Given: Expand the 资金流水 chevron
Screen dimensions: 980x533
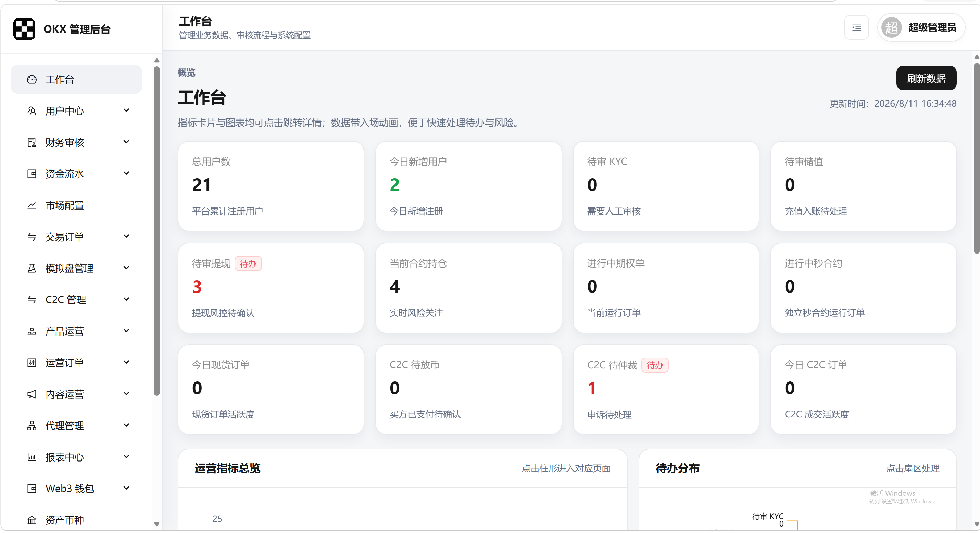Looking at the screenshot, I should click(x=126, y=173).
